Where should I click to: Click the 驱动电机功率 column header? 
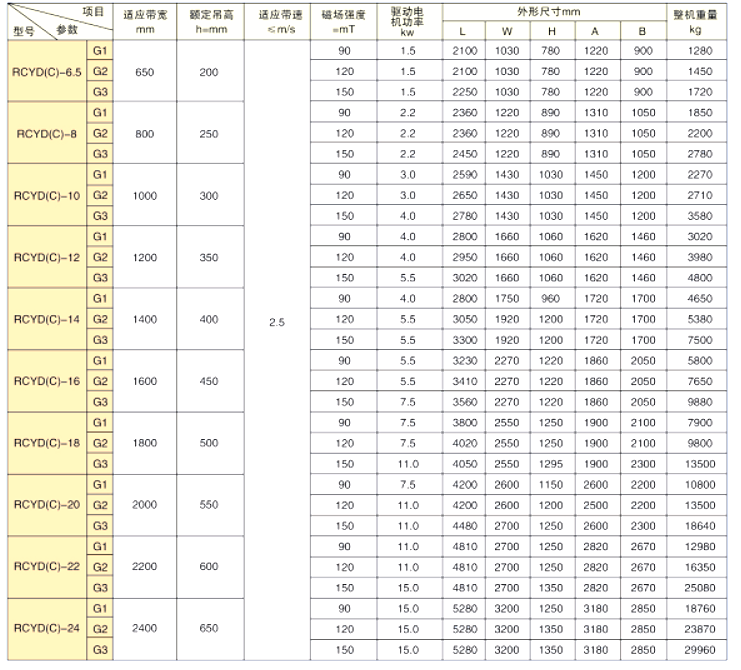coord(408,21)
